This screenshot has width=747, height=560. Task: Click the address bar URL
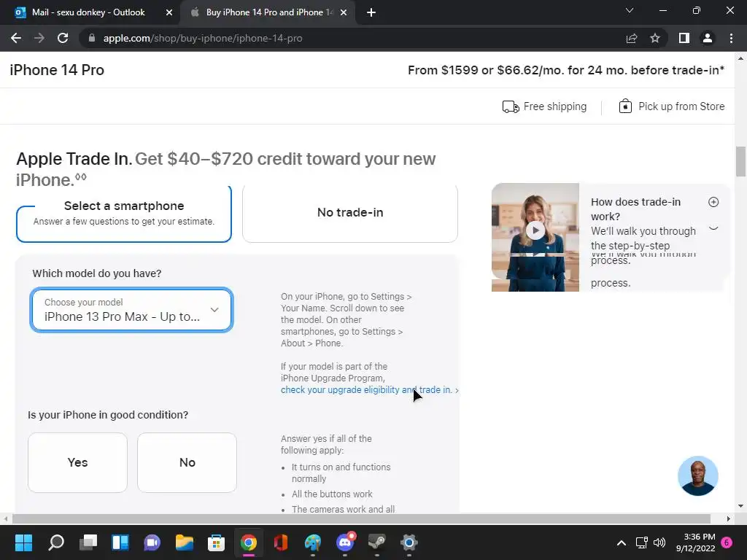[x=203, y=38]
